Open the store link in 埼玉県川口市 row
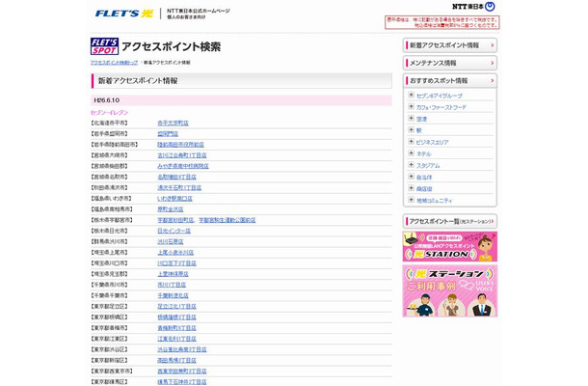 pos(176,263)
